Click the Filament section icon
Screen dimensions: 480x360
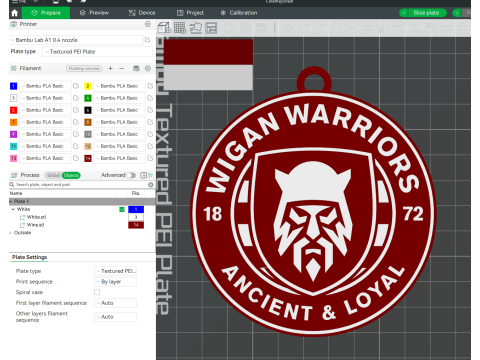pos(14,68)
